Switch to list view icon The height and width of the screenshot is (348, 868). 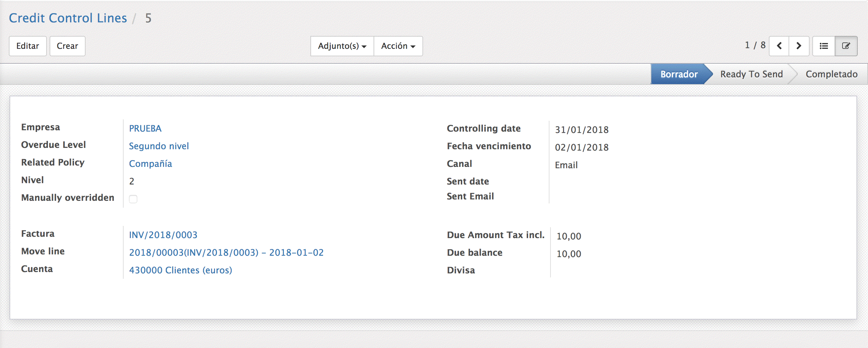(x=824, y=46)
